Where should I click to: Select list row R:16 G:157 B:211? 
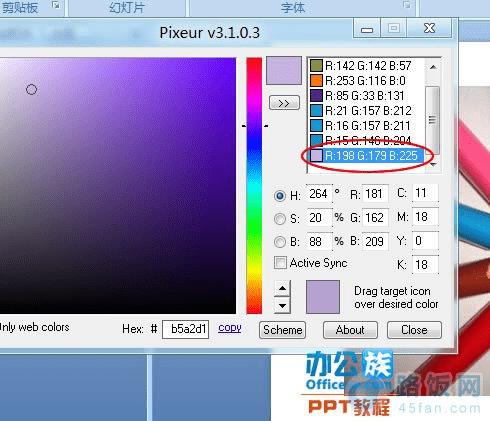[x=367, y=126]
